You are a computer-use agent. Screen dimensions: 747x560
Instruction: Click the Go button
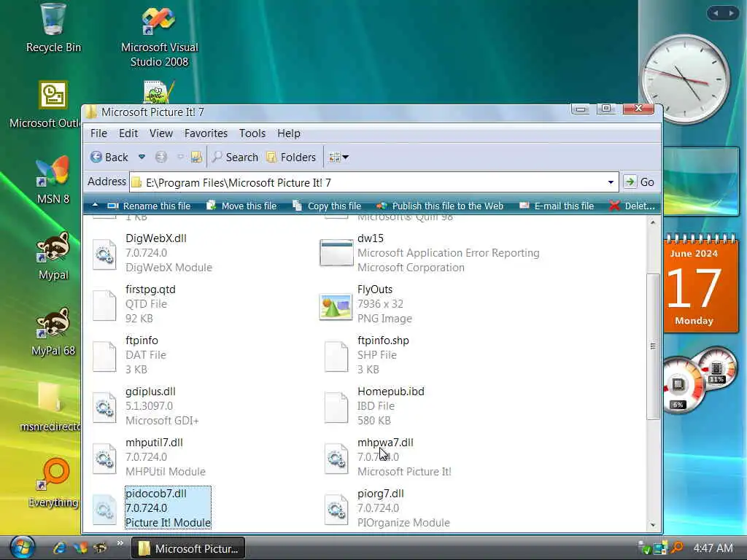(640, 182)
